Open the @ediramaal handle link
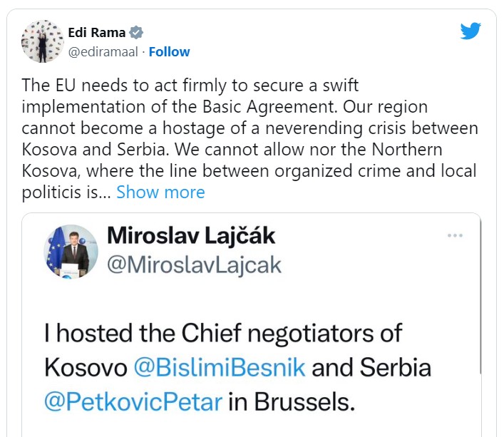This screenshot has width=504, height=437. pos(103,52)
